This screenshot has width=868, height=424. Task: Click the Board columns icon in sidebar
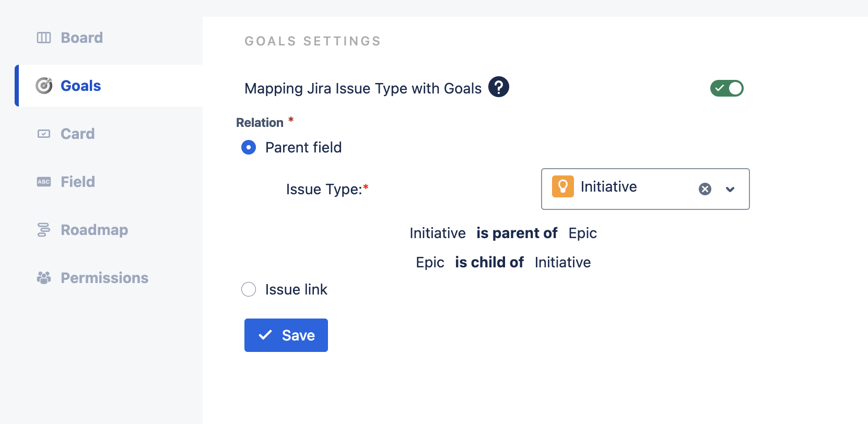tap(44, 38)
